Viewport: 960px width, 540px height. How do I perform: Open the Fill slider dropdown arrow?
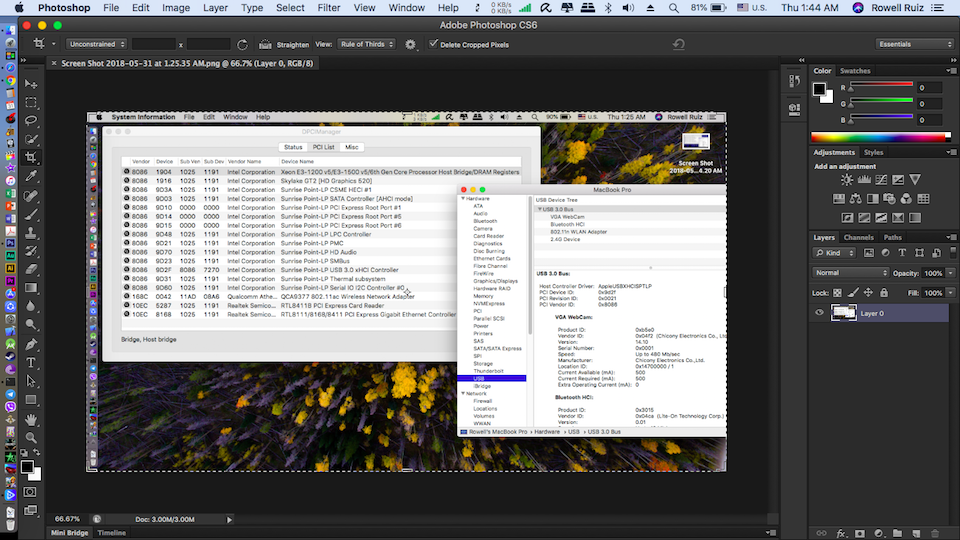(x=950, y=293)
